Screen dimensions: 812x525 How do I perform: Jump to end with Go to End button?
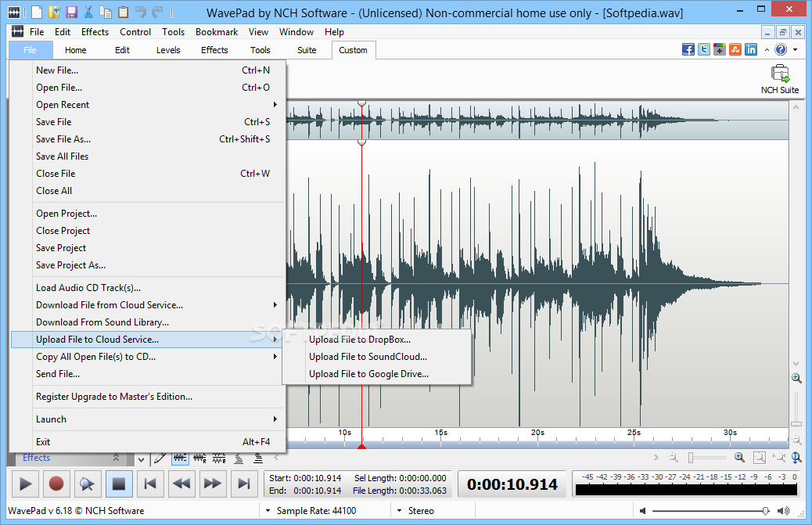click(x=243, y=484)
